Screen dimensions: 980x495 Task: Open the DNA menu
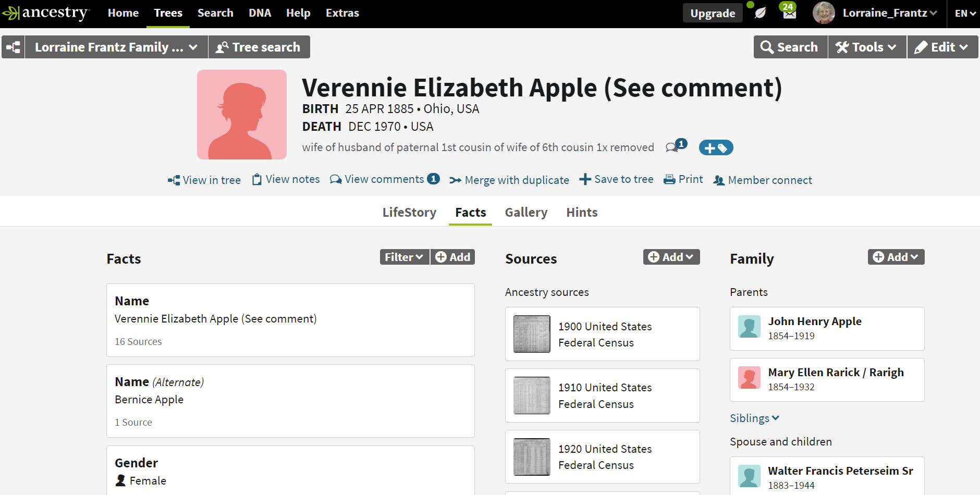click(260, 13)
